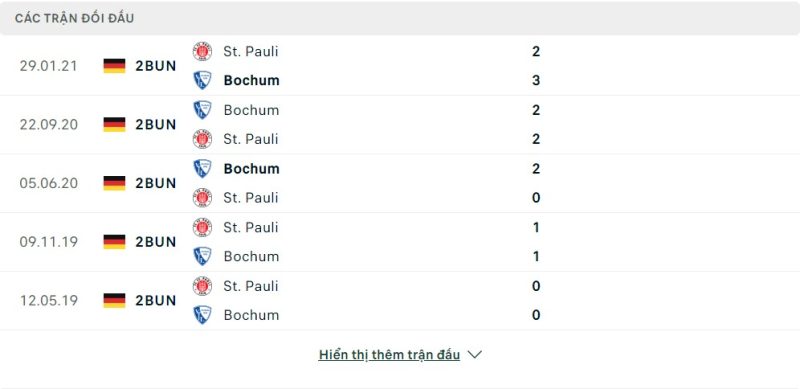Open Hiển thị thêm trận đấu link
800x389 pixels.
click(389, 355)
